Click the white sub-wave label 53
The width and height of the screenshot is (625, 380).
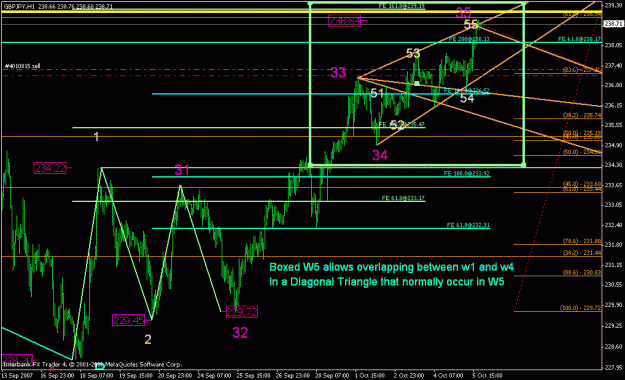pos(413,53)
